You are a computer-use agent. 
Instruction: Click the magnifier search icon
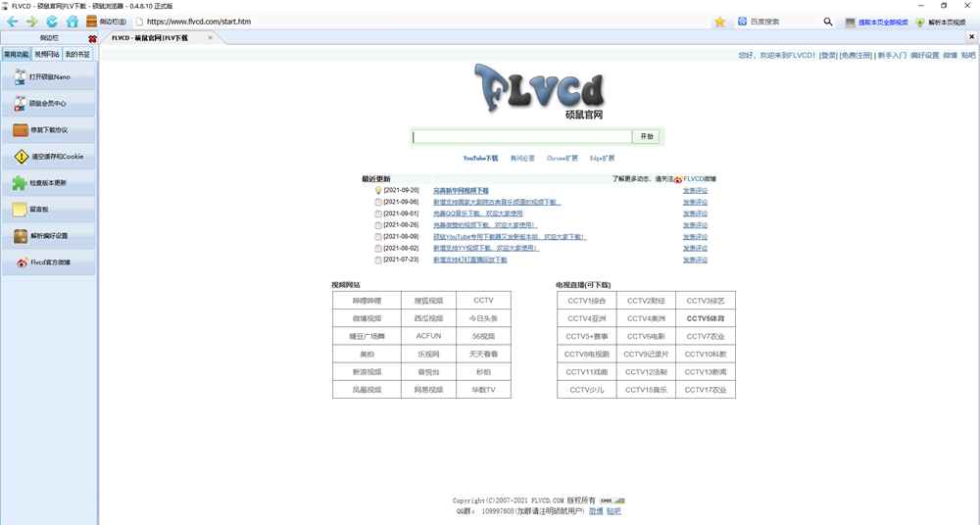tap(828, 22)
